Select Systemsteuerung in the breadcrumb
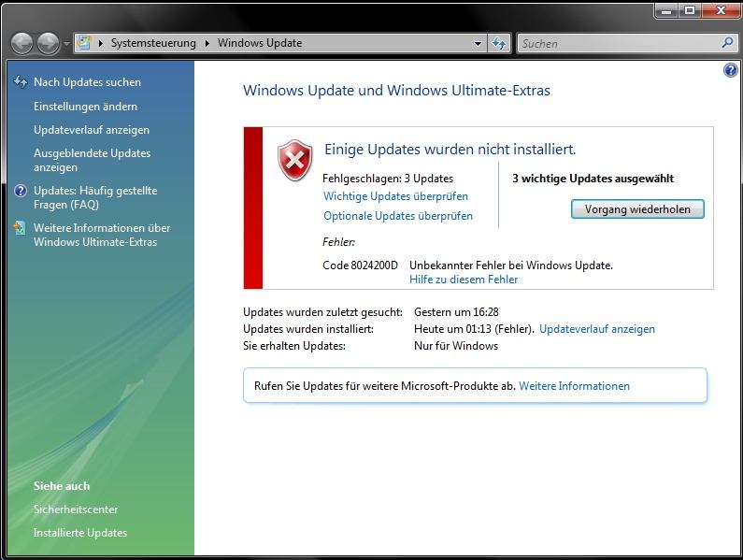Viewport: 743px width, 560px height. pos(153,43)
